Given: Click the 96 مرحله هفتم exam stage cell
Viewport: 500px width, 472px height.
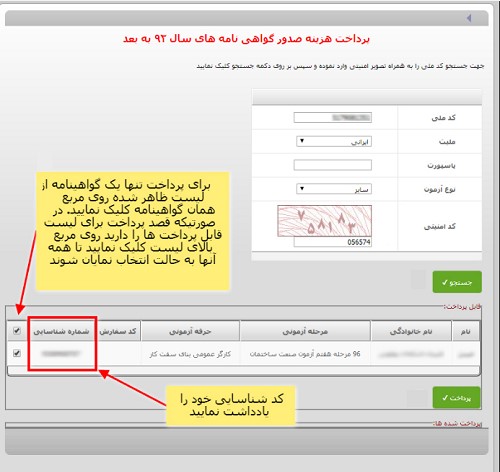Looking at the screenshot, I should [x=305, y=354].
